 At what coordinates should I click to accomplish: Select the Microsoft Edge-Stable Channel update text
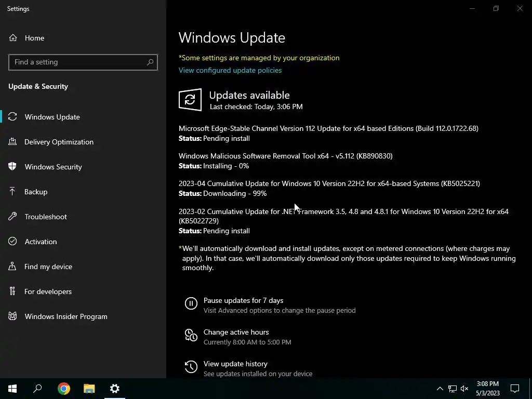pos(328,129)
